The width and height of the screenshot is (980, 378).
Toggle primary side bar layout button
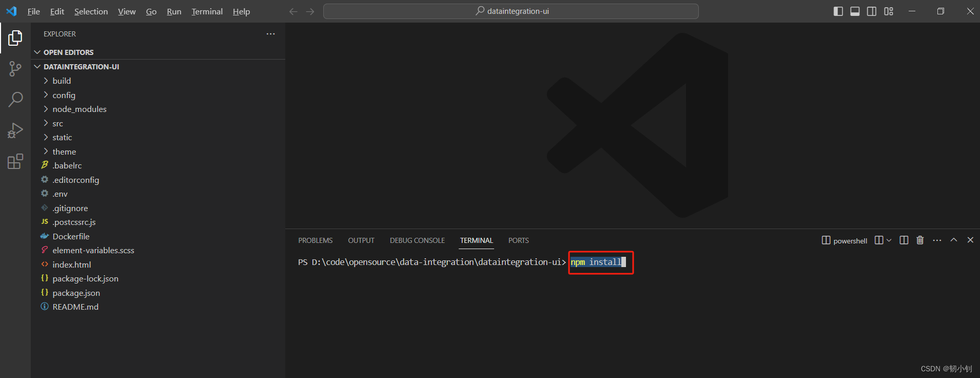point(838,11)
